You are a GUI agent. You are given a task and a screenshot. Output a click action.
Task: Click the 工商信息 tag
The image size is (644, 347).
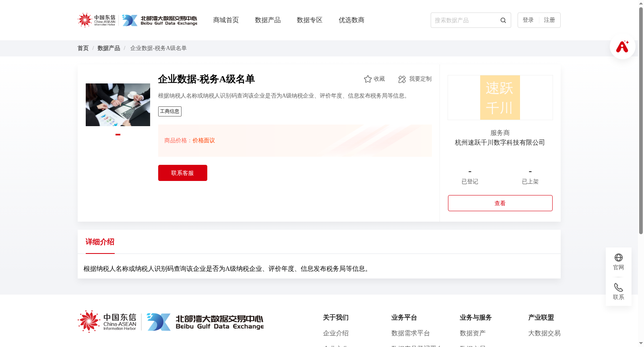coord(170,111)
